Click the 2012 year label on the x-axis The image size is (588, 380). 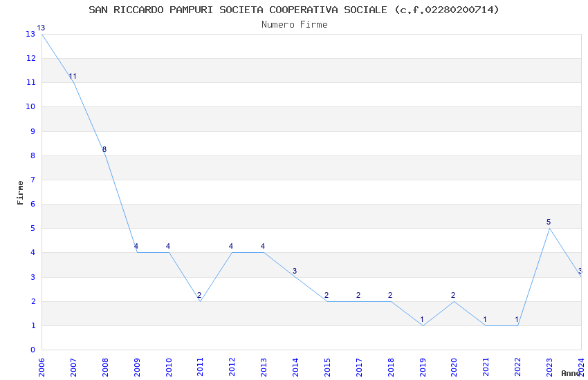click(232, 368)
